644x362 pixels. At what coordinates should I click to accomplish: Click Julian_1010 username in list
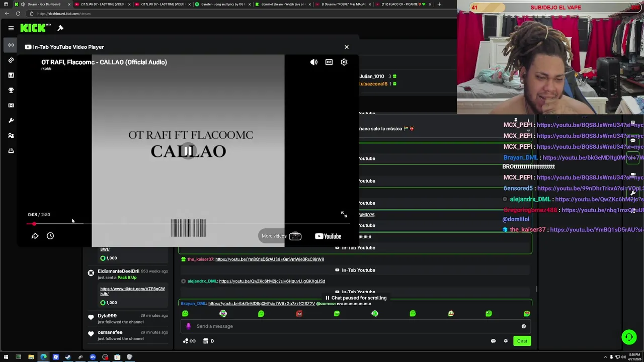pyautogui.click(x=372, y=76)
